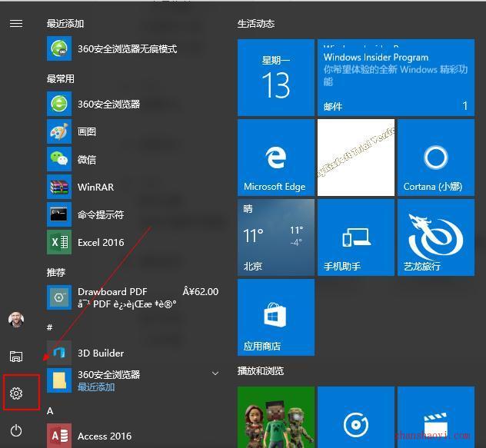Launch the Microsoft Edge tile
This screenshot has height=448, width=486.
click(276, 158)
